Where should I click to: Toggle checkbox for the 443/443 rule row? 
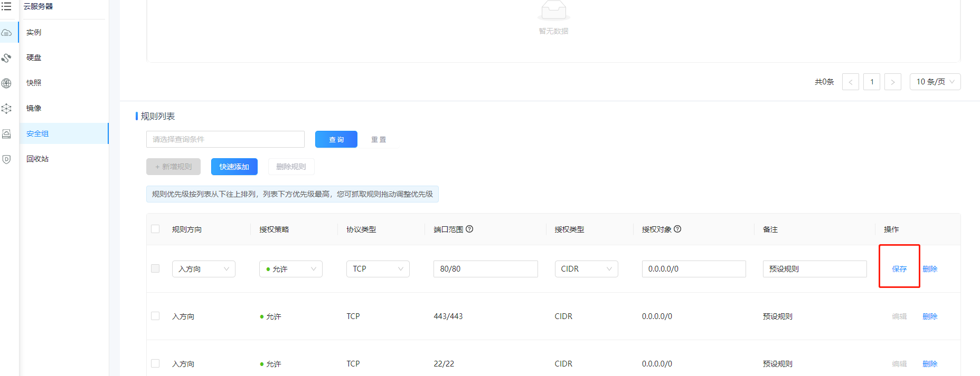point(155,316)
